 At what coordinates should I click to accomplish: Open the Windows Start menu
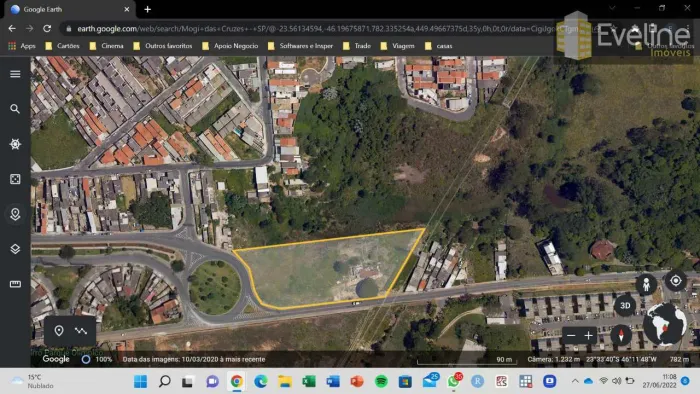pyautogui.click(x=141, y=381)
